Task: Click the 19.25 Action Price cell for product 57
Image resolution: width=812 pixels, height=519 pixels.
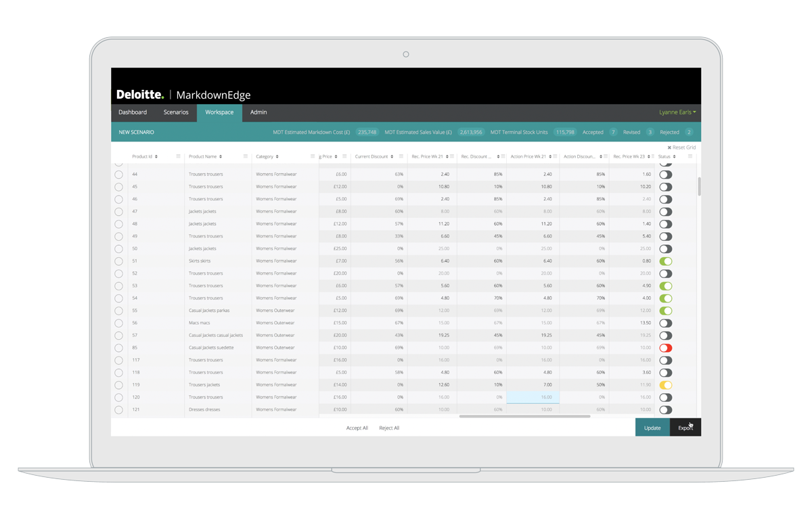Action: tap(533, 336)
